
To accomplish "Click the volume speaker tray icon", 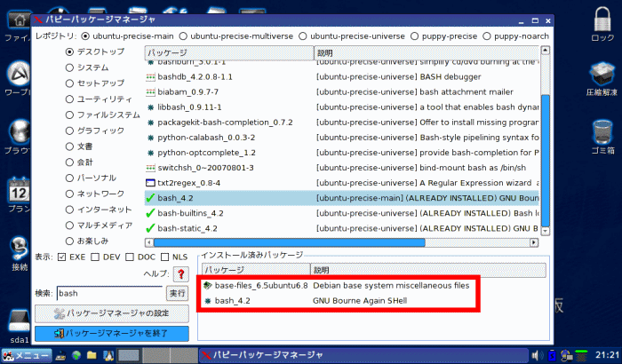I will [537, 355].
